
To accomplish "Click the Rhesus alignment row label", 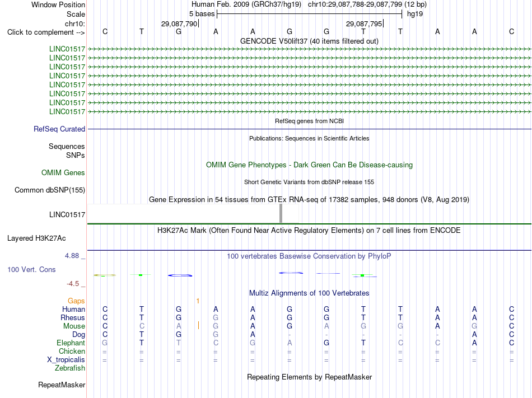I will (73, 317).
